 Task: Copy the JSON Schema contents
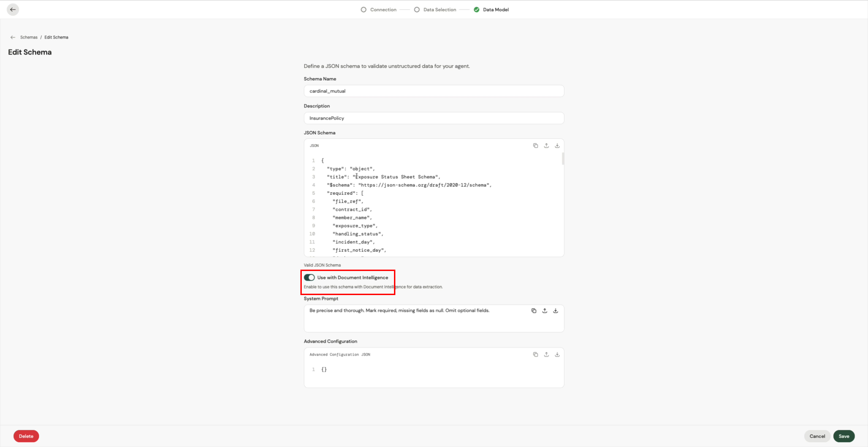pyautogui.click(x=535, y=145)
